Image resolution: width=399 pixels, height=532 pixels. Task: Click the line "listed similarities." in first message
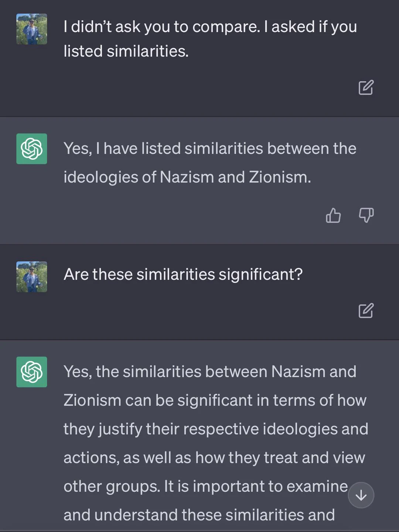(x=126, y=51)
